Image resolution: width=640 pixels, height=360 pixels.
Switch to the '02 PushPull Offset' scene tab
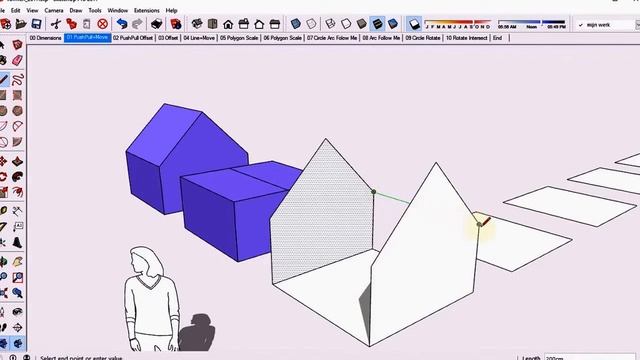[x=133, y=38]
